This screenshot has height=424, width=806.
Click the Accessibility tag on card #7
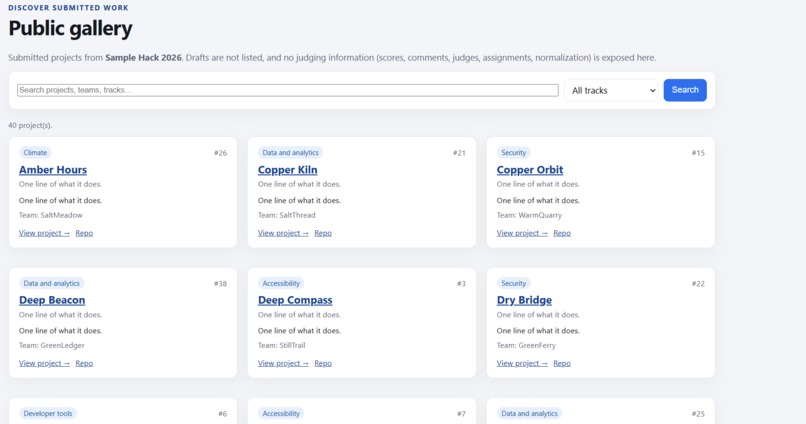click(281, 413)
